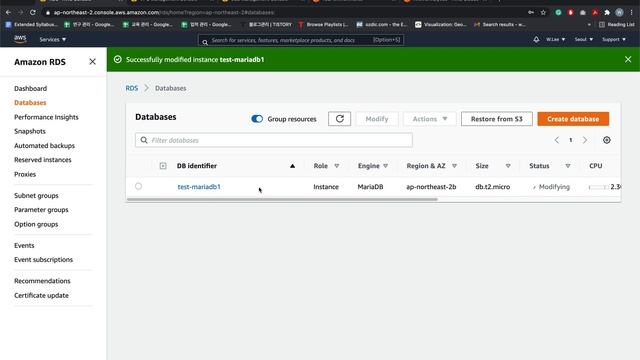
Task: Open Certificate update page
Action: 41,295
